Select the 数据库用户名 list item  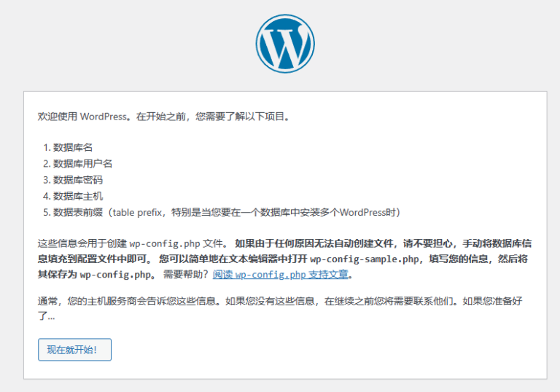[82, 163]
